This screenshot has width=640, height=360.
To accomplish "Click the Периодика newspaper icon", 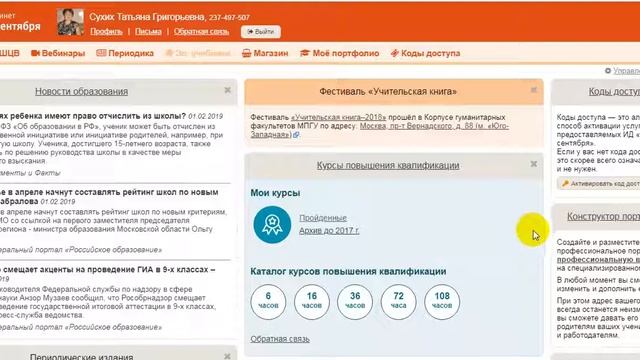I will [101, 53].
